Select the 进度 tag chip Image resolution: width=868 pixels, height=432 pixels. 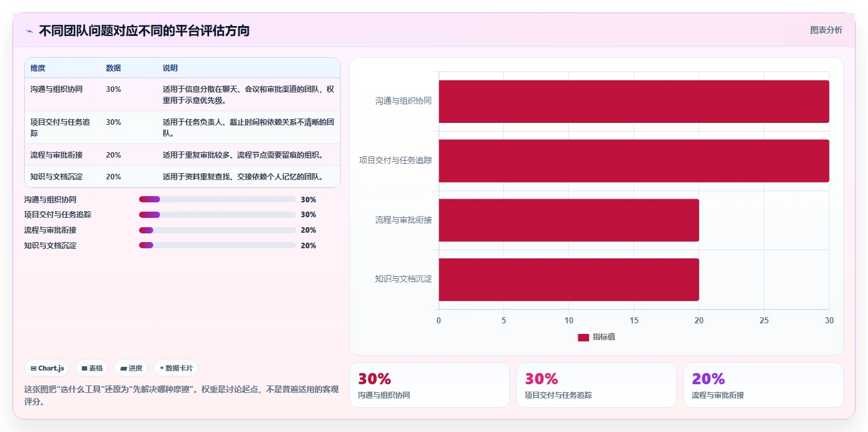[x=131, y=368]
